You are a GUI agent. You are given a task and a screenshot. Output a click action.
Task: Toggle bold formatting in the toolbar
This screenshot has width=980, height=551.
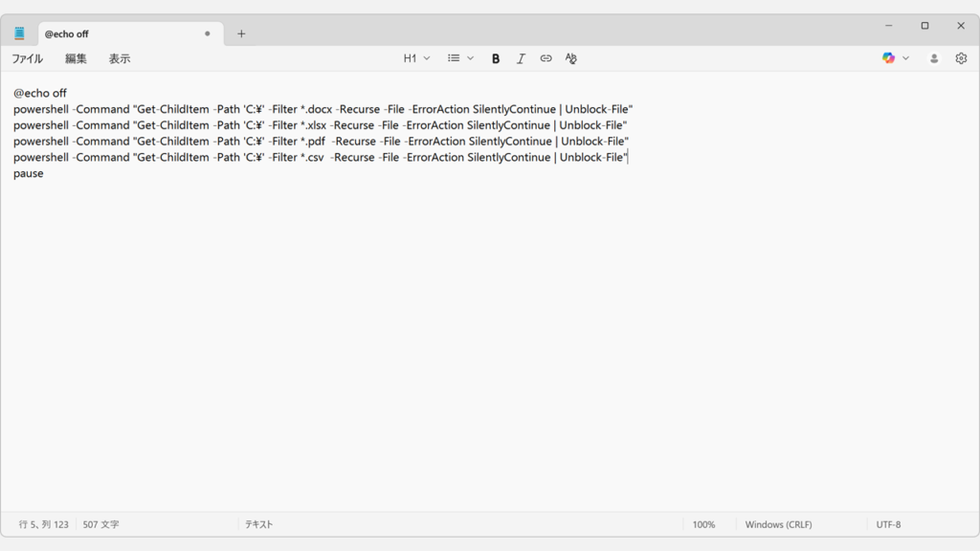496,58
